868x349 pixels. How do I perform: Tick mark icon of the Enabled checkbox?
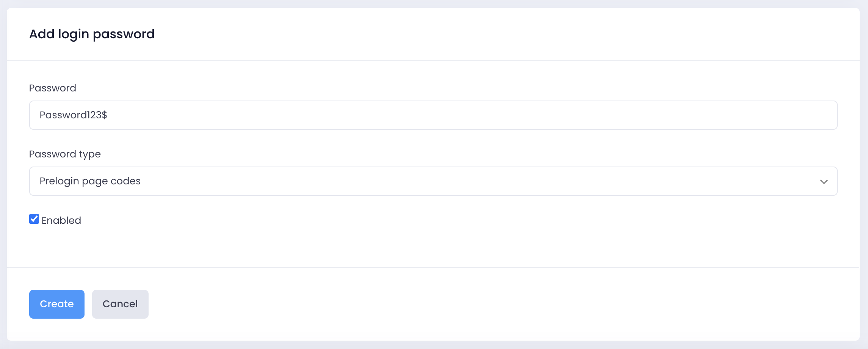(x=34, y=219)
